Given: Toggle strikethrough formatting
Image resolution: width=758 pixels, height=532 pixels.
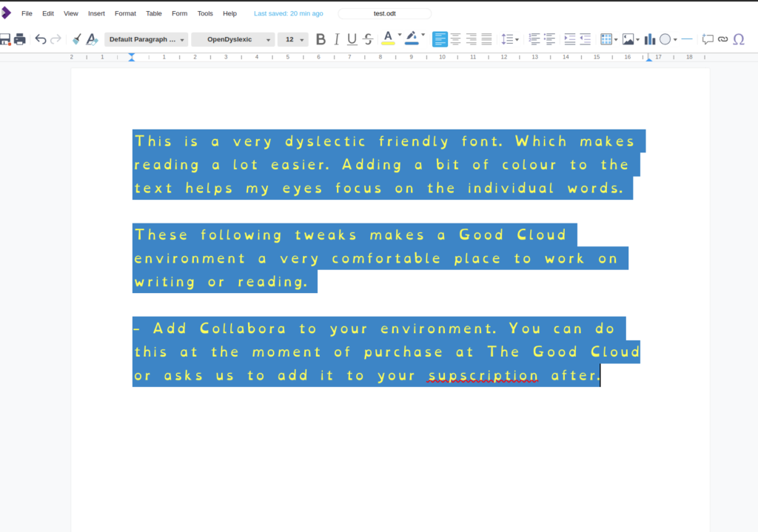Looking at the screenshot, I should (368, 39).
